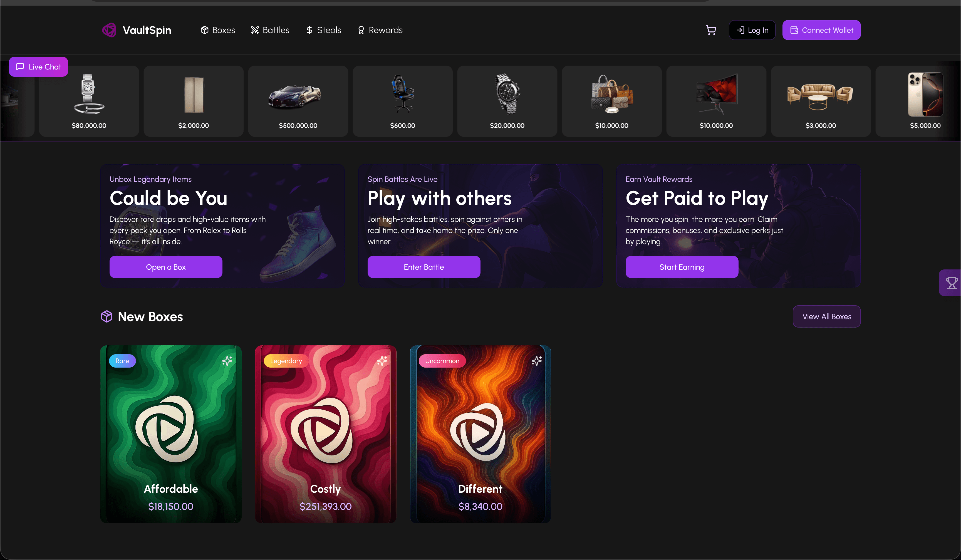Click the 'Earn Vault Rewards' label

coord(658,179)
